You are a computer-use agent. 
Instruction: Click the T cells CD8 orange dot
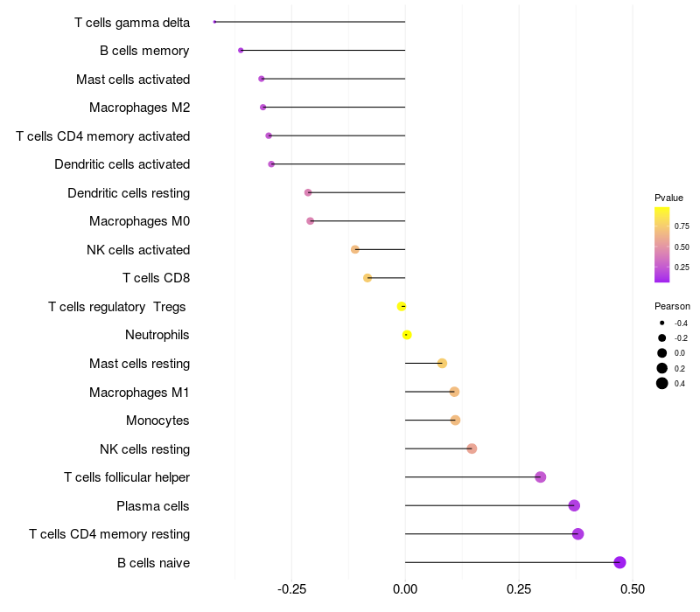coord(367,278)
